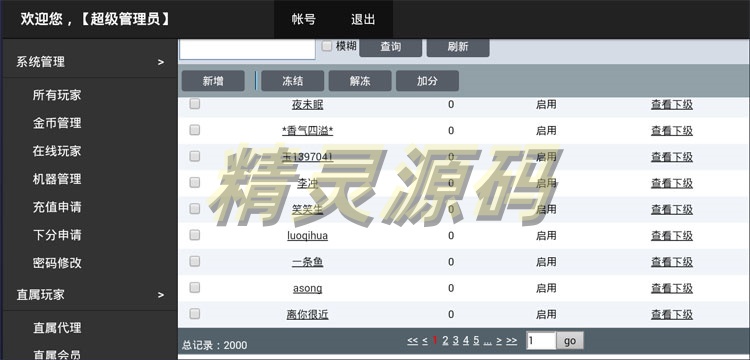The width and height of the screenshot is (750, 360).
Task: Tick the checkbox for 夜未眠
Action: coord(194,104)
